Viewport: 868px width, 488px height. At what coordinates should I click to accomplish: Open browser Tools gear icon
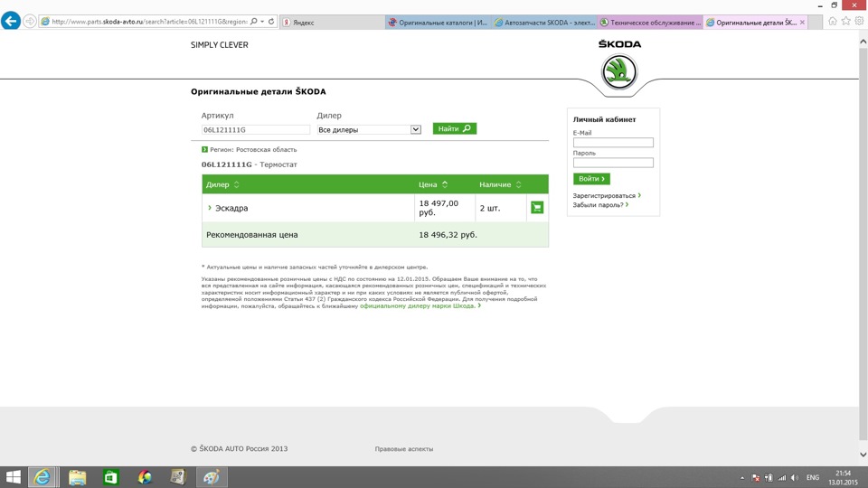click(859, 21)
